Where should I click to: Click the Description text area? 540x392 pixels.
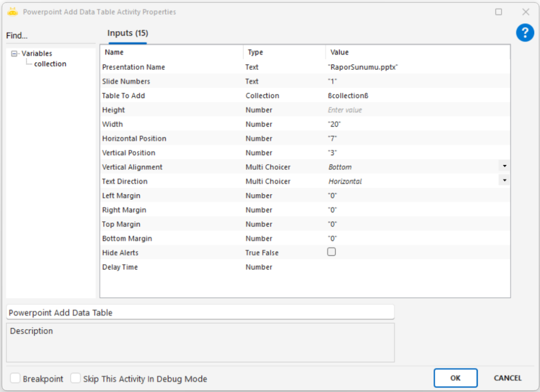(200, 343)
